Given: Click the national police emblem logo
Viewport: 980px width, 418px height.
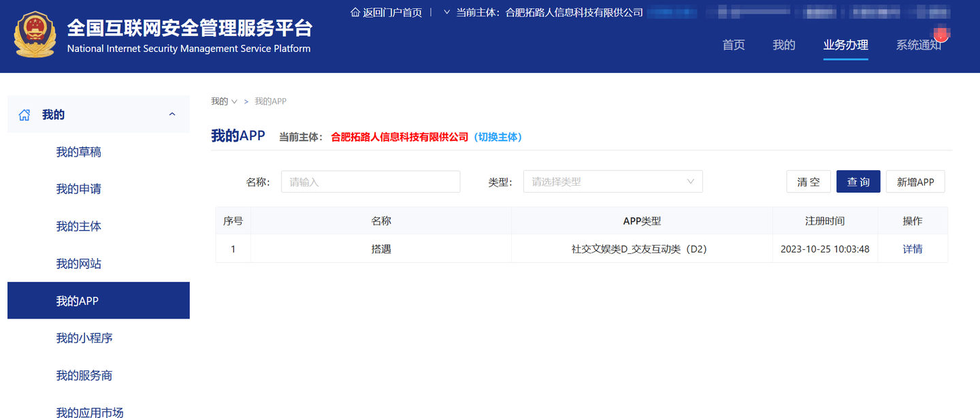Looking at the screenshot, I should [34, 35].
